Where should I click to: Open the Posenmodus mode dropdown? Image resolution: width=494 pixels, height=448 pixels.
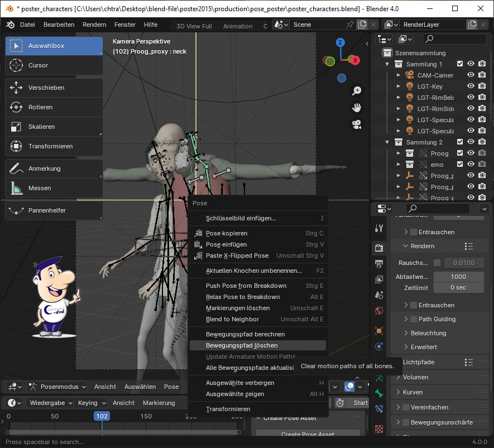[57, 387]
